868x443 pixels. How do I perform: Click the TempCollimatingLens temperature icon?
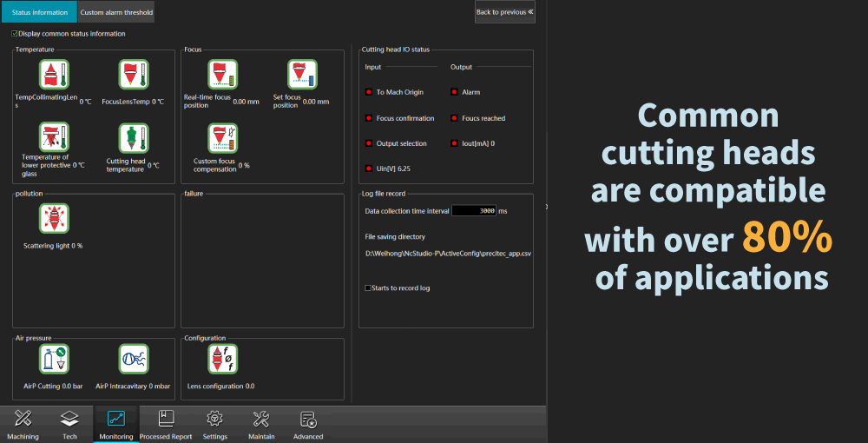(x=54, y=76)
